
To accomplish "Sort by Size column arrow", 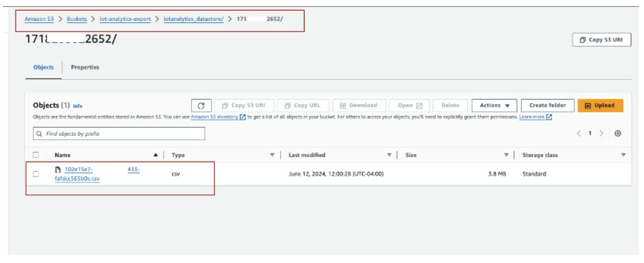I will (507, 155).
